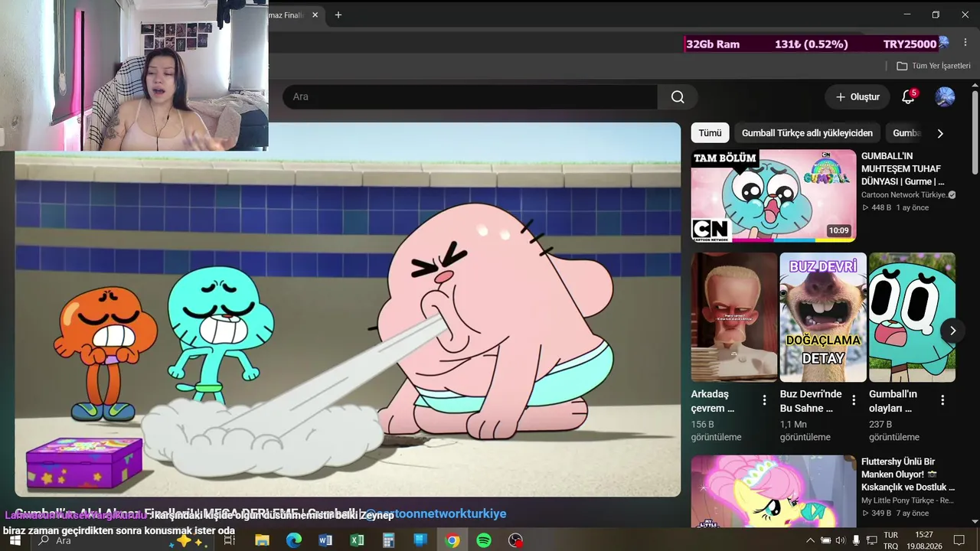The height and width of the screenshot is (551, 980).
Task: Click the battery tray icon
Action: click(x=825, y=540)
